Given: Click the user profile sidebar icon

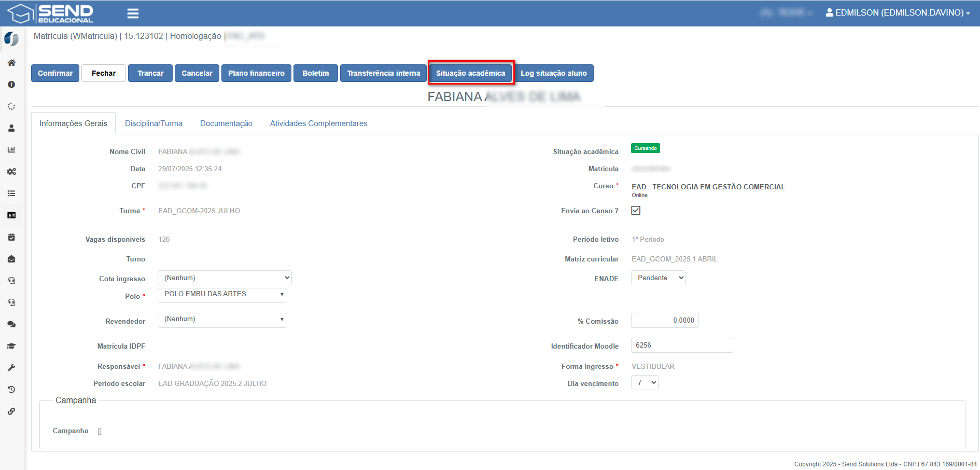Looking at the screenshot, I should [11, 128].
